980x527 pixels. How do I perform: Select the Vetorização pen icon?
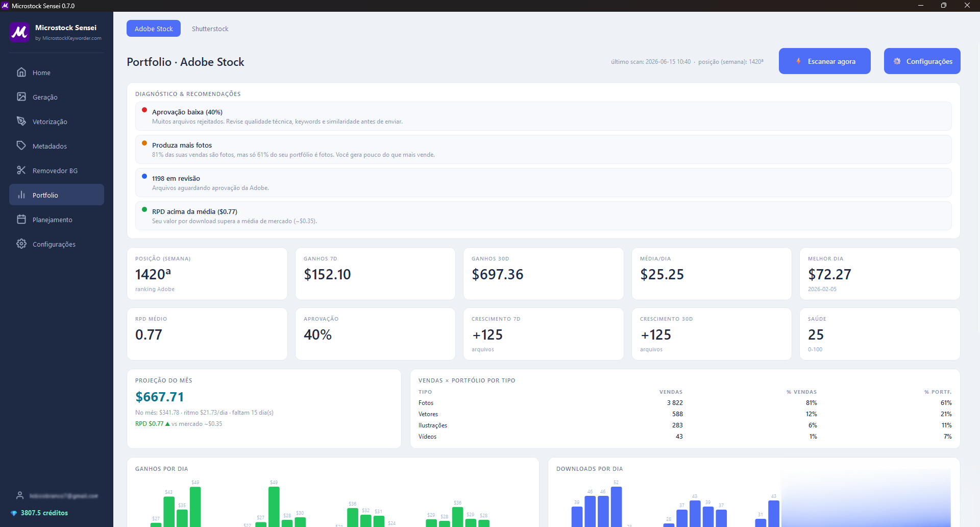(x=21, y=121)
